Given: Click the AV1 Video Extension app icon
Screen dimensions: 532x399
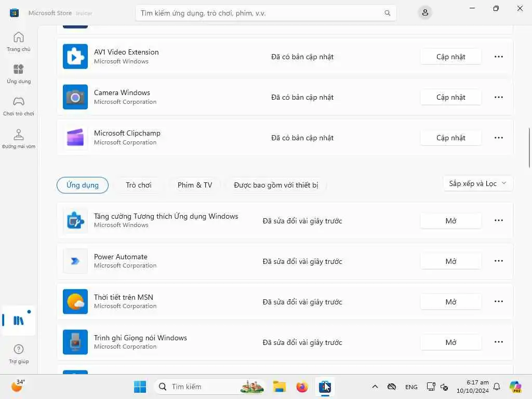Looking at the screenshot, I should click(75, 56).
